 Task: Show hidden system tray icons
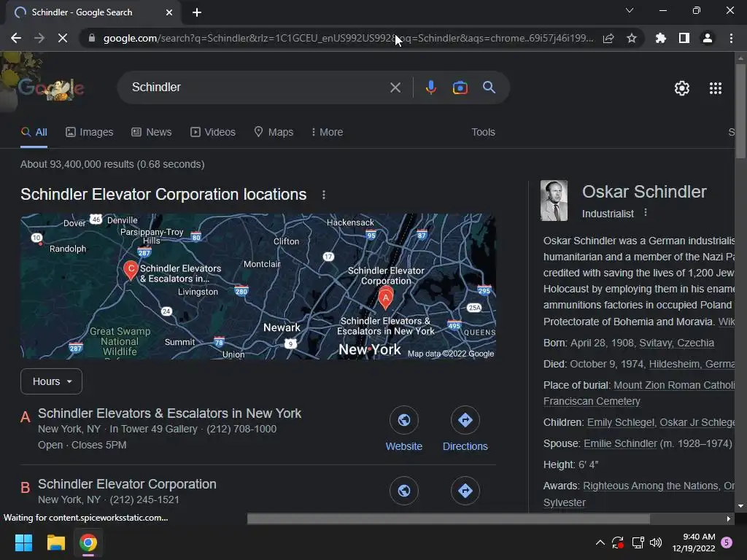pos(600,542)
